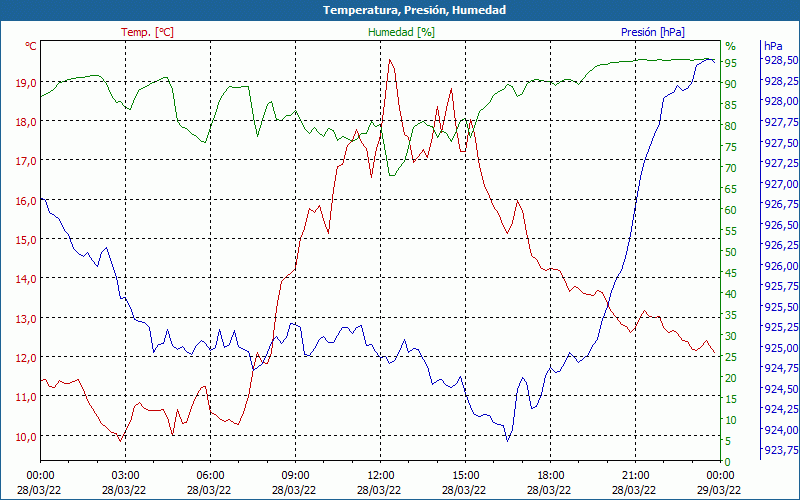Click the chart title 'Temperatura, Presión, Humedad'

click(x=414, y=10)
